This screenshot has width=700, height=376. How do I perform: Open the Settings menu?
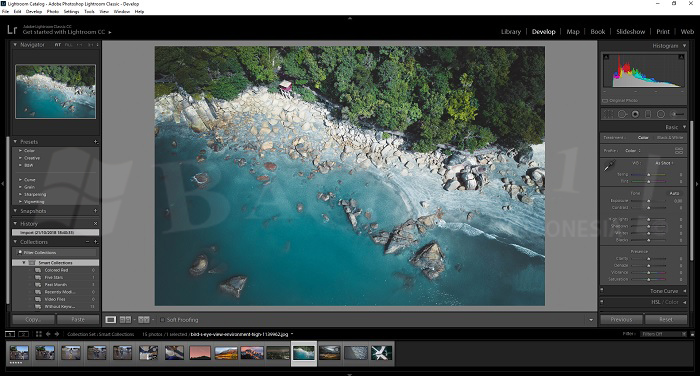tap(71, 12)
